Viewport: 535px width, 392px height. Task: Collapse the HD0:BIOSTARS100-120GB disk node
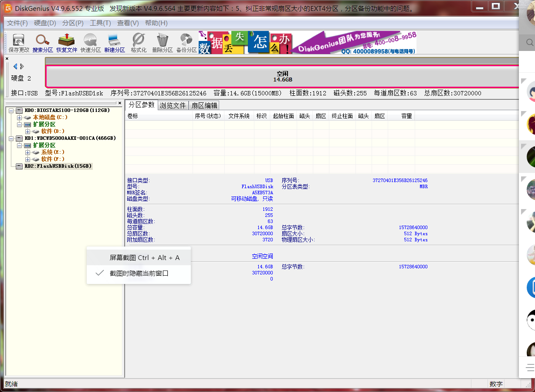point(10,110)
